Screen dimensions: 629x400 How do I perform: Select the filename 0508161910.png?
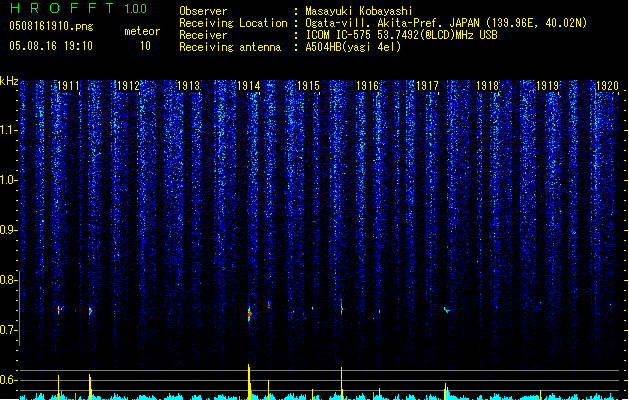[x=51, y=27]
